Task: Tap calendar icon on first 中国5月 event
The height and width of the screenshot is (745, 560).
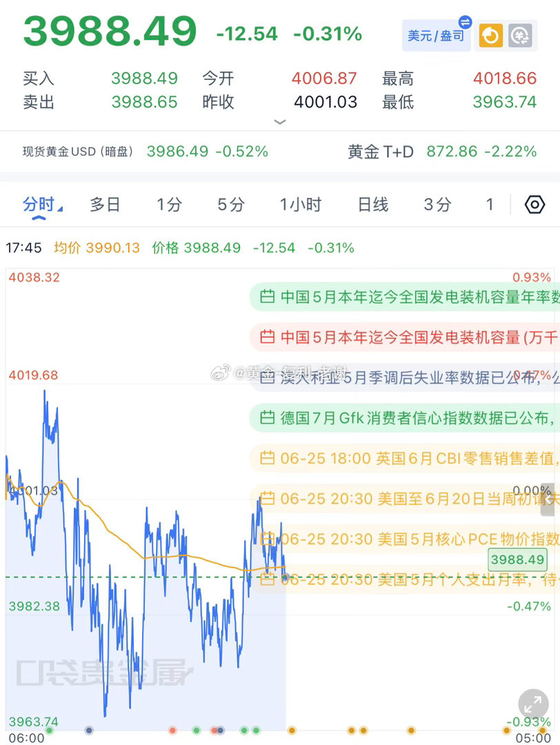Action: (268, 297)
